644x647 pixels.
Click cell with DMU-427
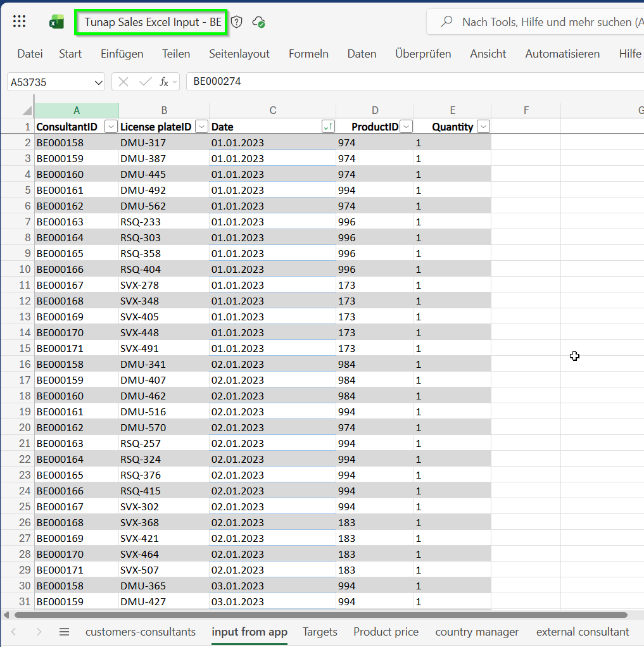tap(164, 601)
